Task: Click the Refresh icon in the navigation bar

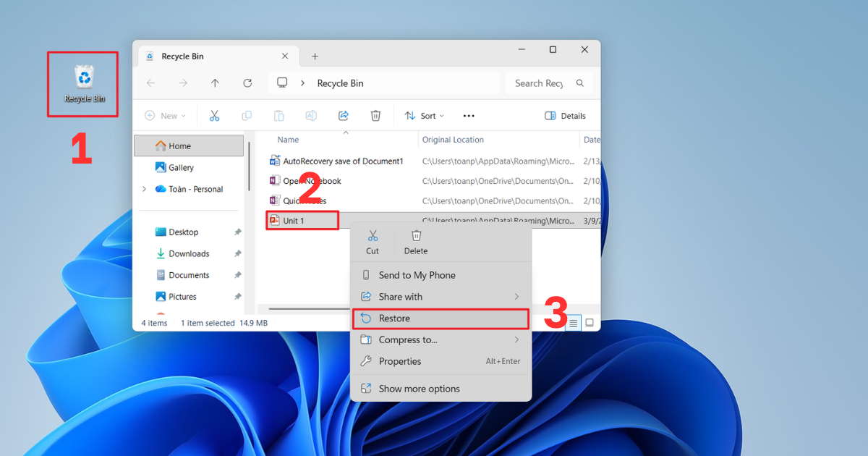Action: [247, 83]
